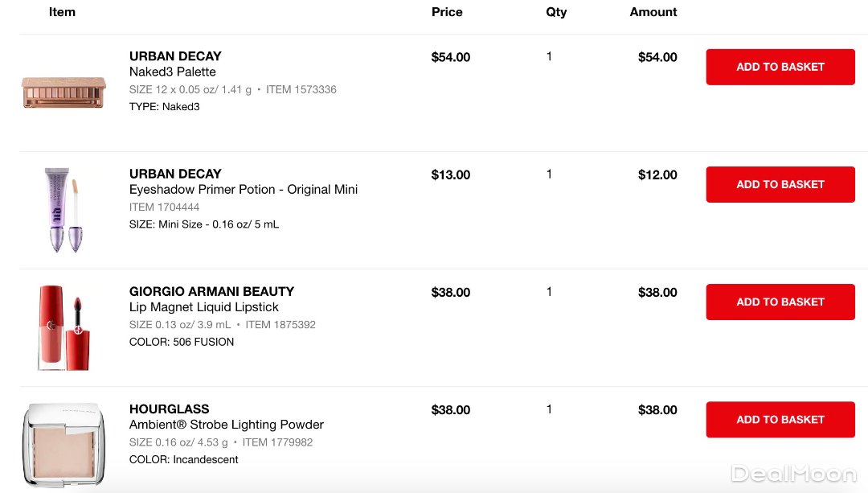
Task: Open the Lip Magnet Liquid Lipstick link
Action: point(203,307)
